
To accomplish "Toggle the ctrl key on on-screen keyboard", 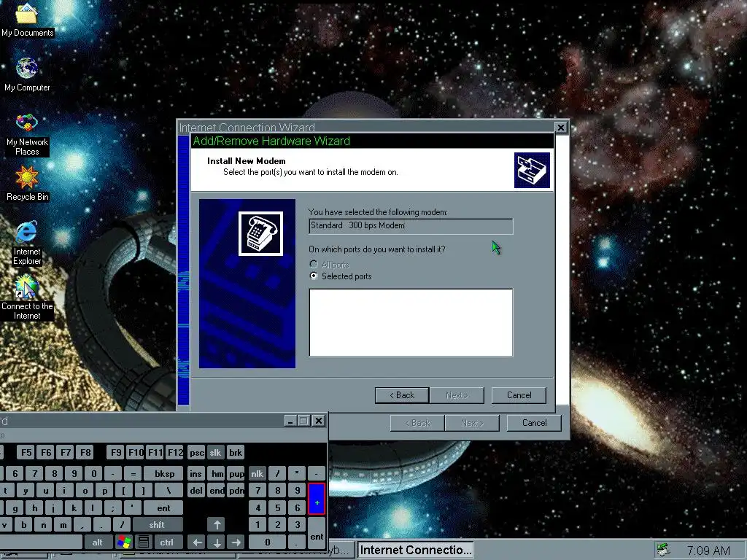I will click(167, 542).
